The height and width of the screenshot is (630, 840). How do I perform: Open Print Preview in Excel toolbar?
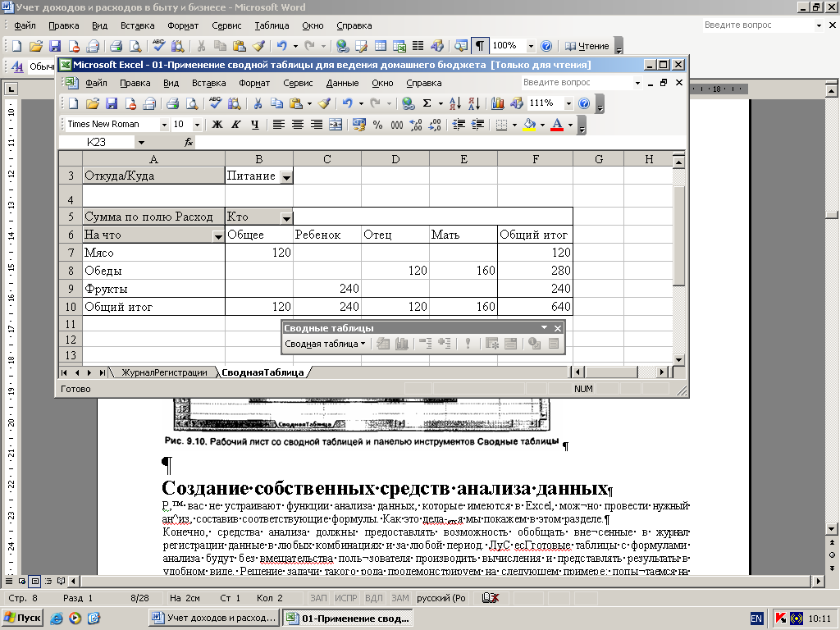tap(191, 103)
